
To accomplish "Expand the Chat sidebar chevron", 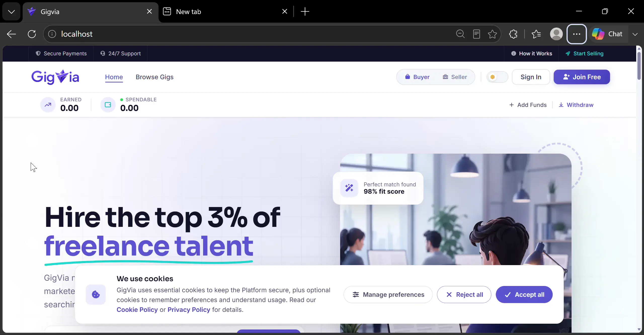I will point(635,34).
